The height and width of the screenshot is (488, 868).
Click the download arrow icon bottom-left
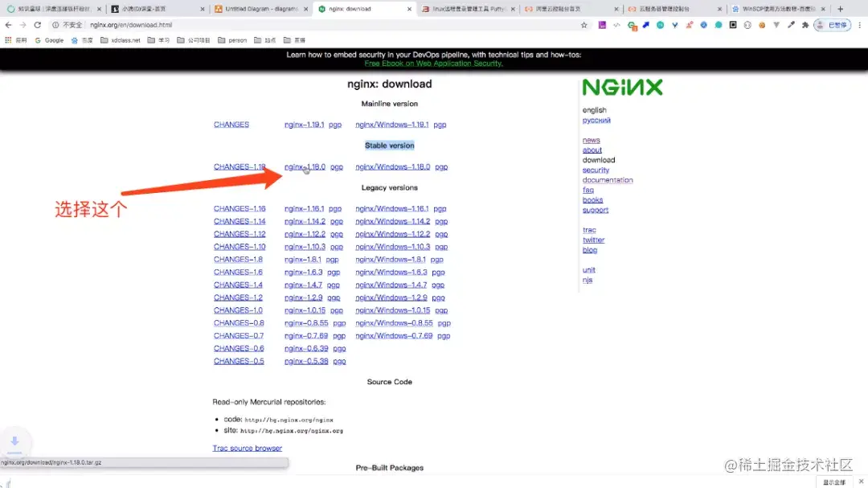tap(15, 441)
